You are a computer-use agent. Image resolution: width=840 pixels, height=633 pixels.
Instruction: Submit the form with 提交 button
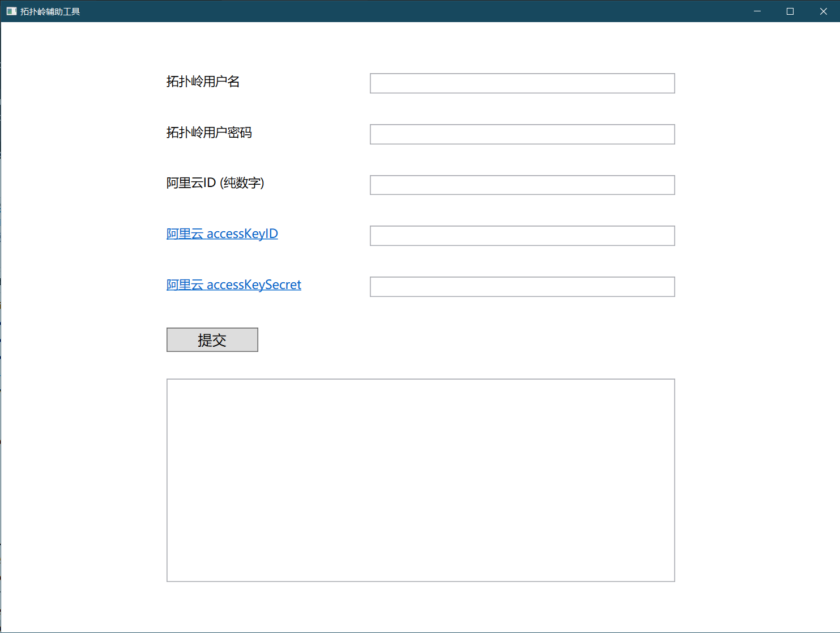tap(212, 339)
